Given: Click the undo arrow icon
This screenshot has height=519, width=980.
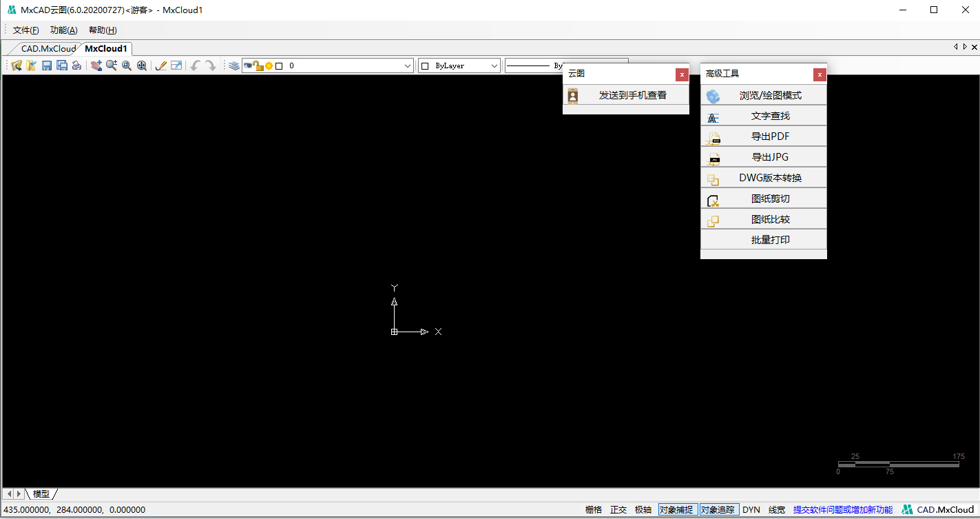Looking at the screenshot, I should pyautogui.click(x=196, y=65).
